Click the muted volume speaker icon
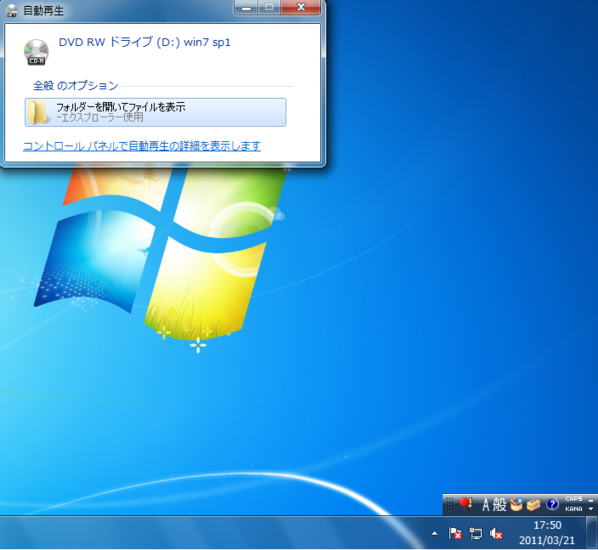The height and width of the screenshot is (550, 598). tap(496, 534)
